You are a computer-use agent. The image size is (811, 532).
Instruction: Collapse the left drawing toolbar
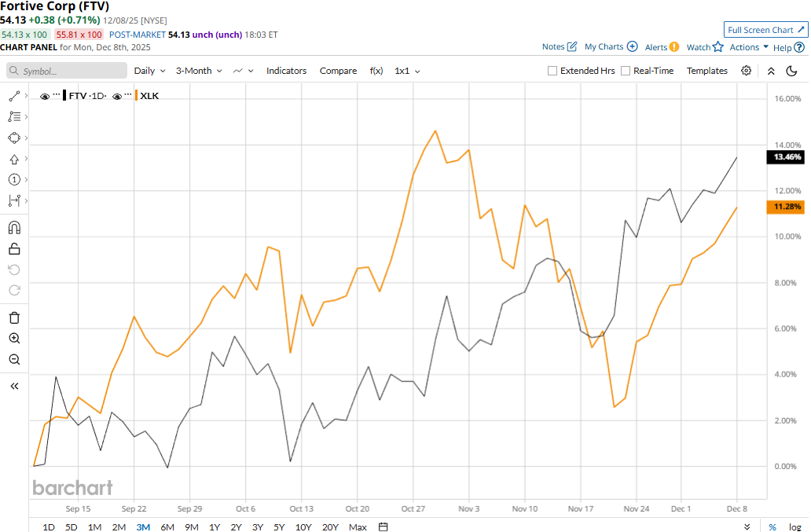(x=14, y=386)
